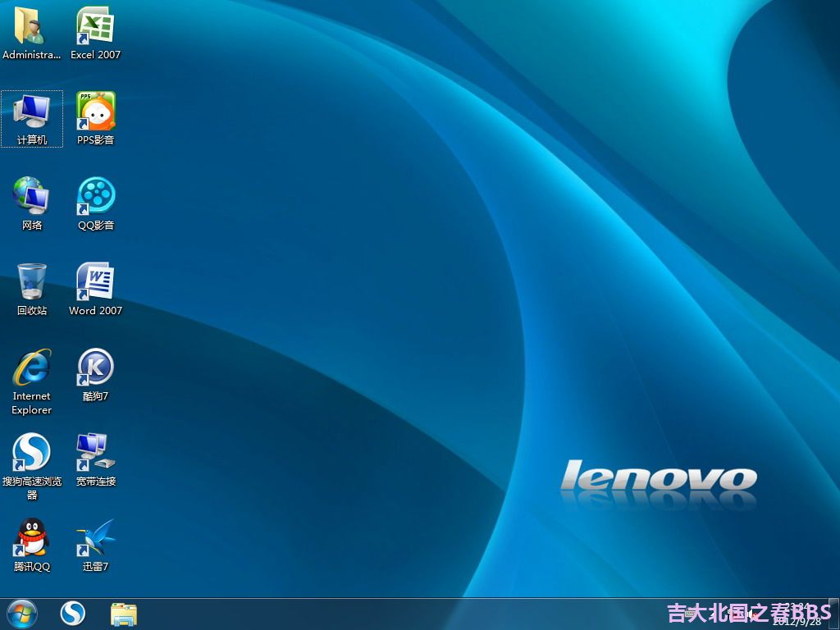Select the 腾讯QQ penguin shortcut
The image size is (840, 630).
tap(32, 545)
